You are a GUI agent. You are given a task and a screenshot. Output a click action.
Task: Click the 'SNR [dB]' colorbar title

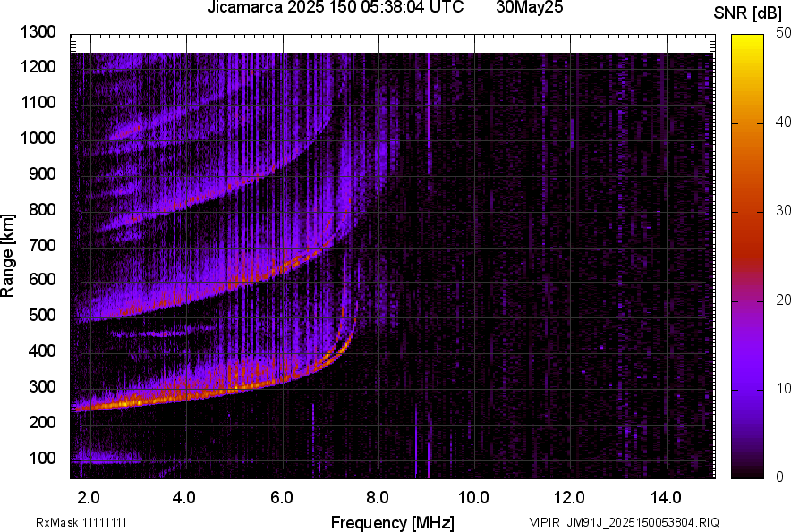748,13
